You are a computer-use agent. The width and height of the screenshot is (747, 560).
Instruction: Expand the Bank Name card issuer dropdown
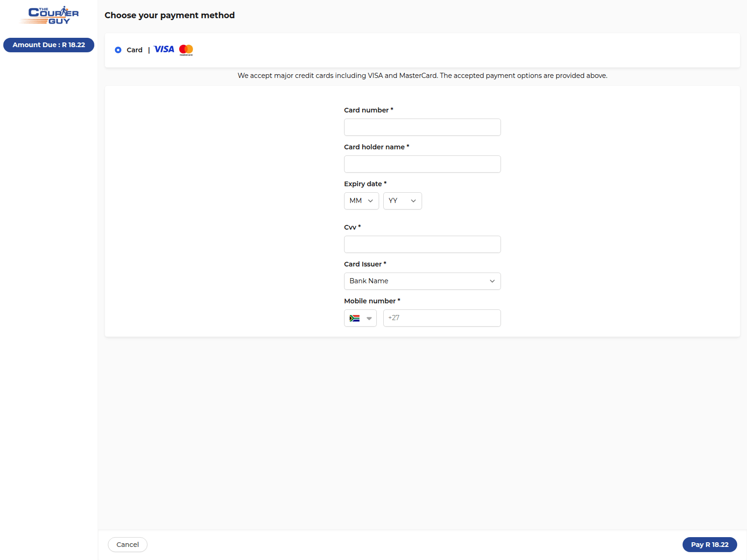coord(423,281)
